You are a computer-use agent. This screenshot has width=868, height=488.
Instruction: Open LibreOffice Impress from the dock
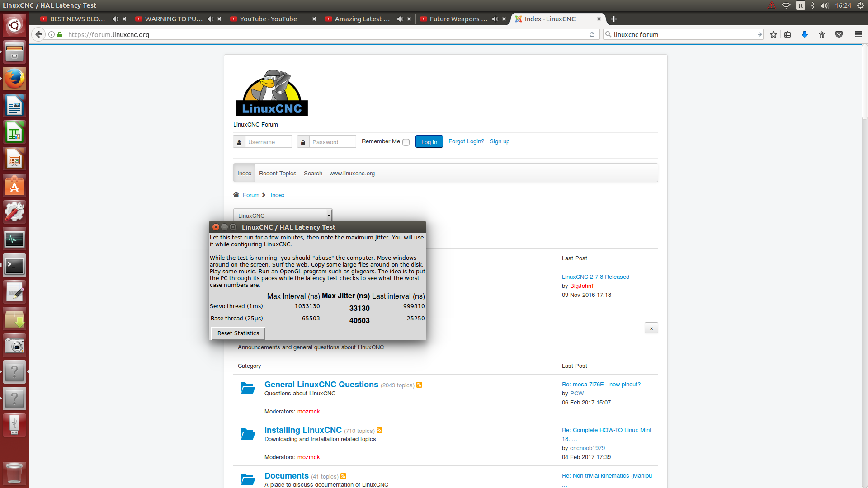click(14, 159)
